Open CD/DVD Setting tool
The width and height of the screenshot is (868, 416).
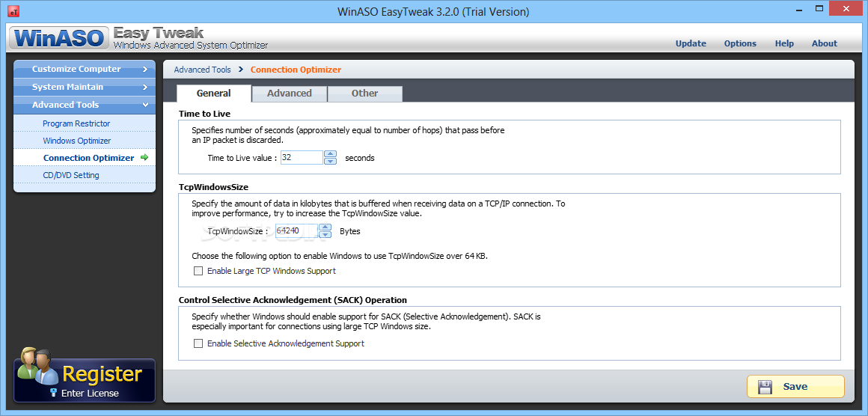pos(84,175)
